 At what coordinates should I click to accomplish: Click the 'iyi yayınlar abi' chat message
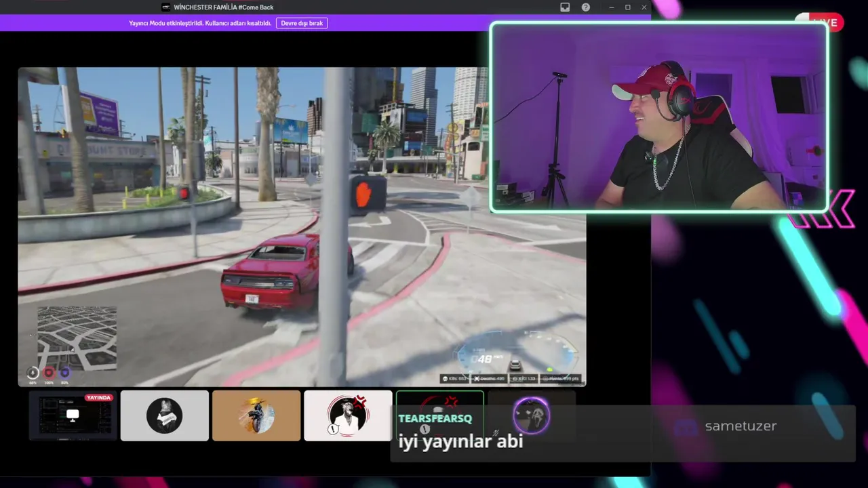coord(460,442)
